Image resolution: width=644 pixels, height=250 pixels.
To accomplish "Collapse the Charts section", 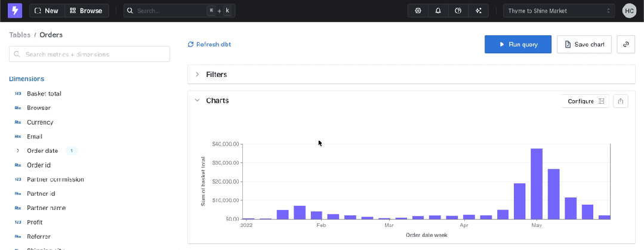I will point(198,101).
